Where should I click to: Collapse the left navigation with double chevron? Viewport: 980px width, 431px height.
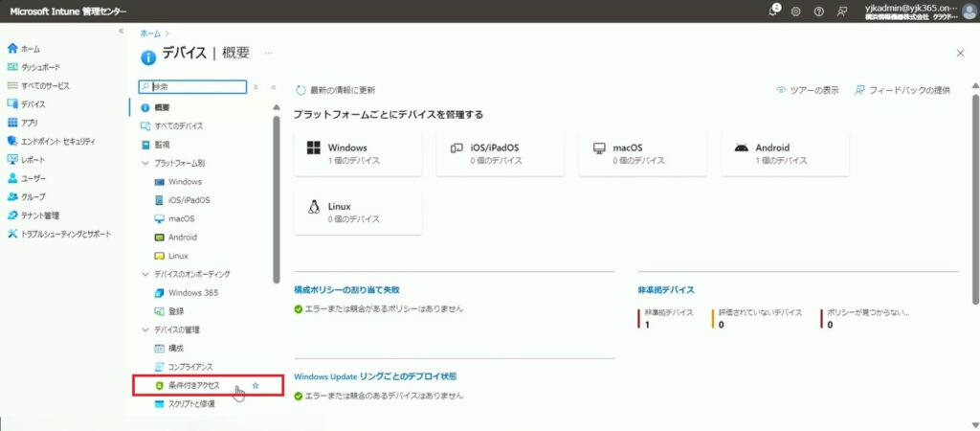122,31
